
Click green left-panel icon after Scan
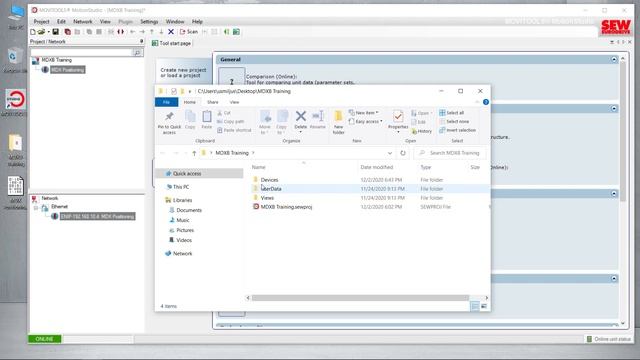227,32
